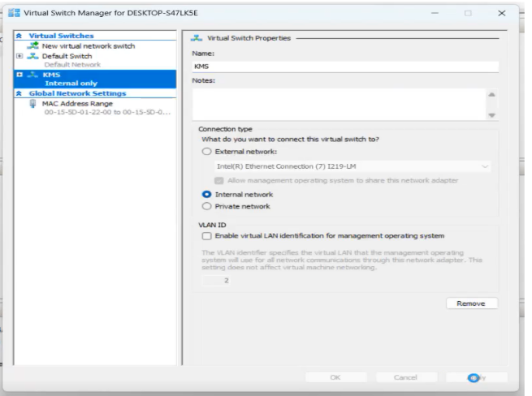Collapse the Global Network Settings chevron
The image size is (532, 396).
tap(19, 93)
